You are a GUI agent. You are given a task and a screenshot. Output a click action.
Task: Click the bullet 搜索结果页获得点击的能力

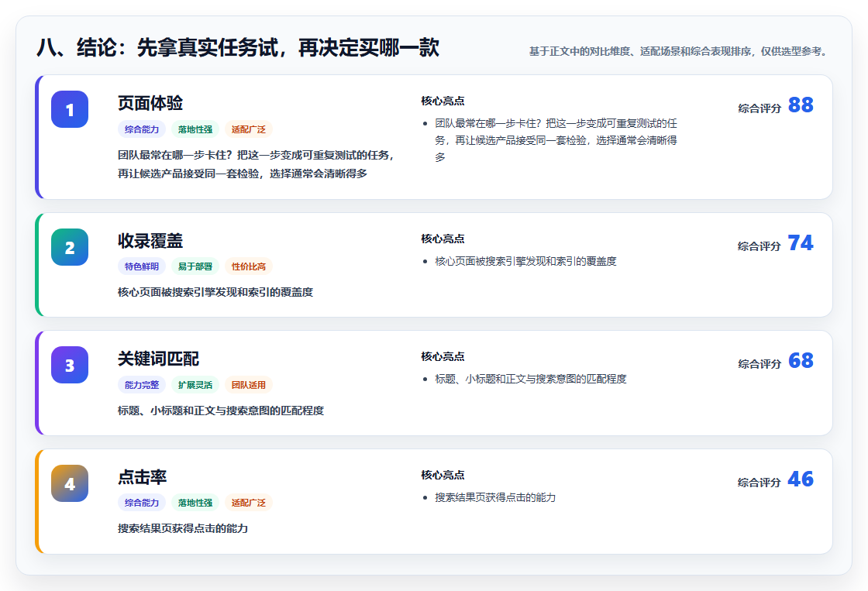[x=495, y=497]
